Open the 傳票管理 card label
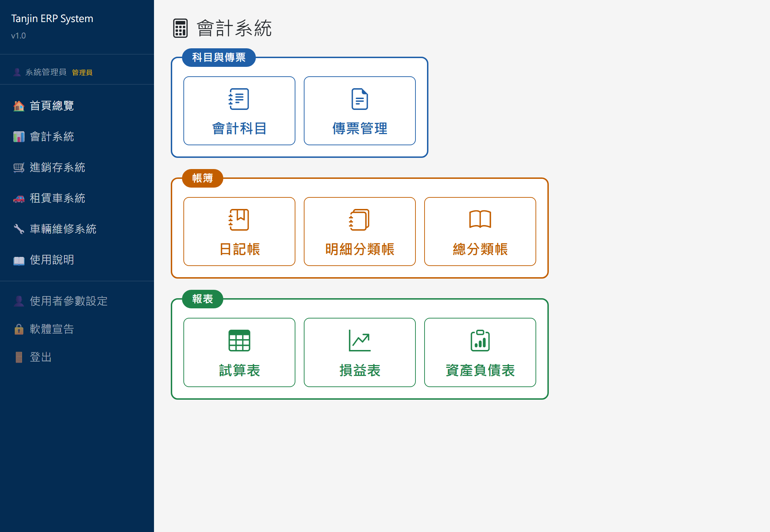The width and height of the screenshot is (770, 532). [x=360, y=128]
